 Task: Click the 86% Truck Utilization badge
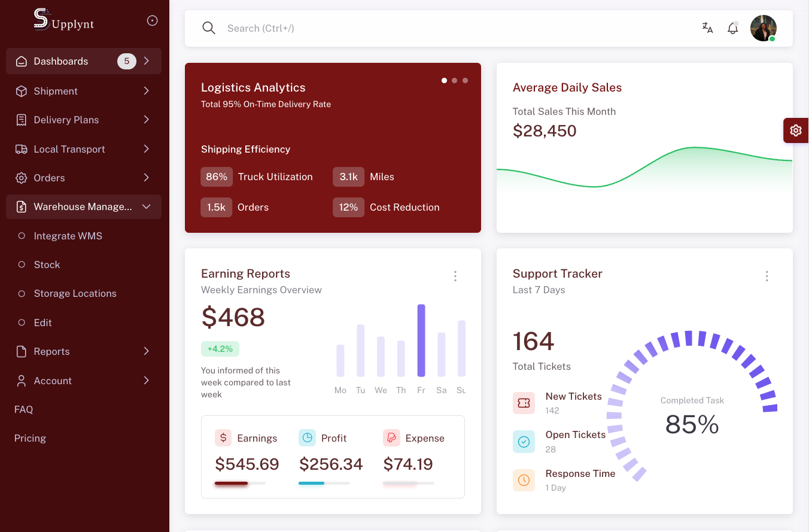point(217,177)
